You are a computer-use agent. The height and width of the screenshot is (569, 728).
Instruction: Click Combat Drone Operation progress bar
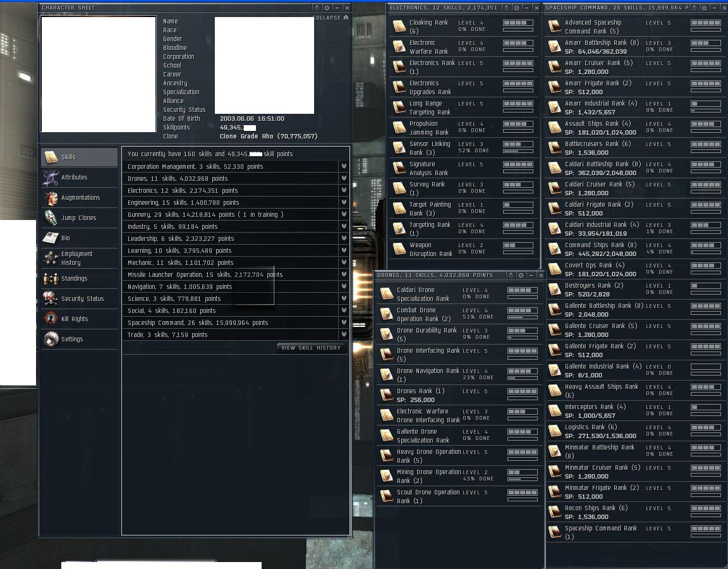[x=523, y=318]
